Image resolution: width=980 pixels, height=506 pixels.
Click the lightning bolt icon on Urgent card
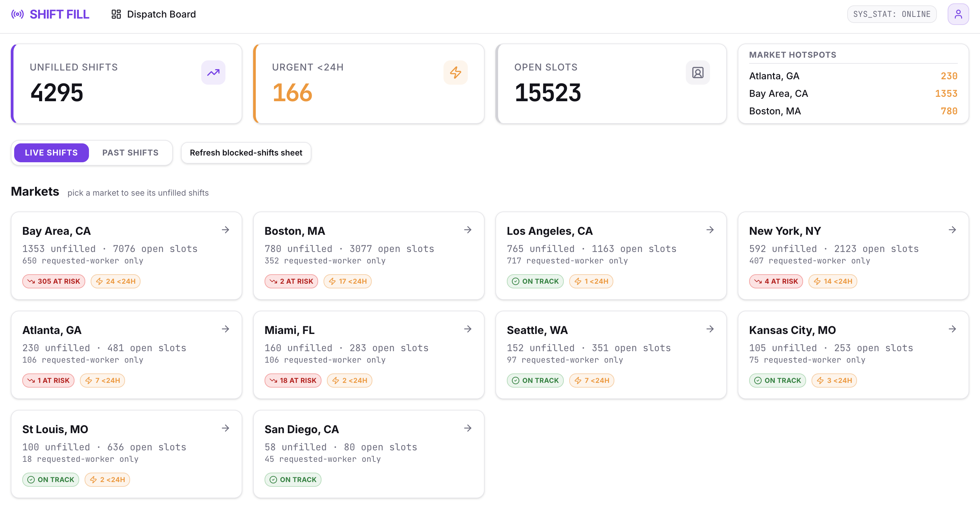tap(455, 72)
